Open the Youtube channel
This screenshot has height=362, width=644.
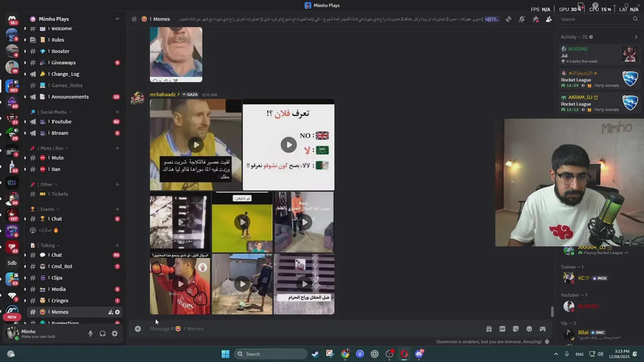pos(74,122)
